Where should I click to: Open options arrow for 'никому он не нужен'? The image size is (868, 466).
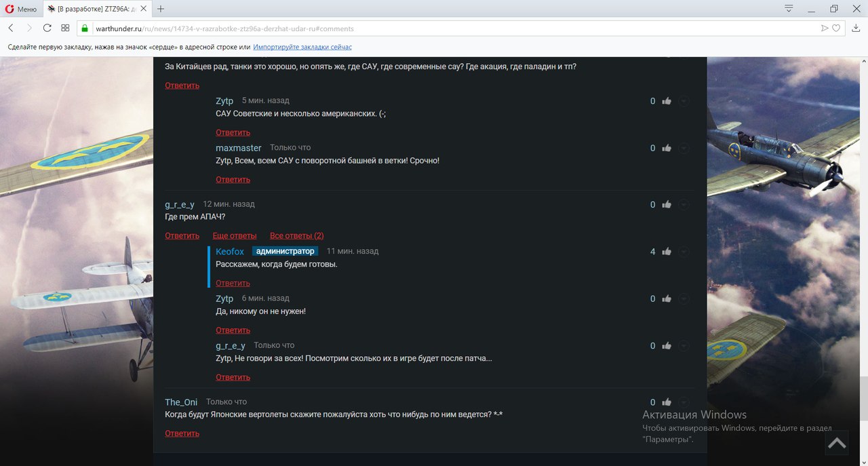pos(684,298)
